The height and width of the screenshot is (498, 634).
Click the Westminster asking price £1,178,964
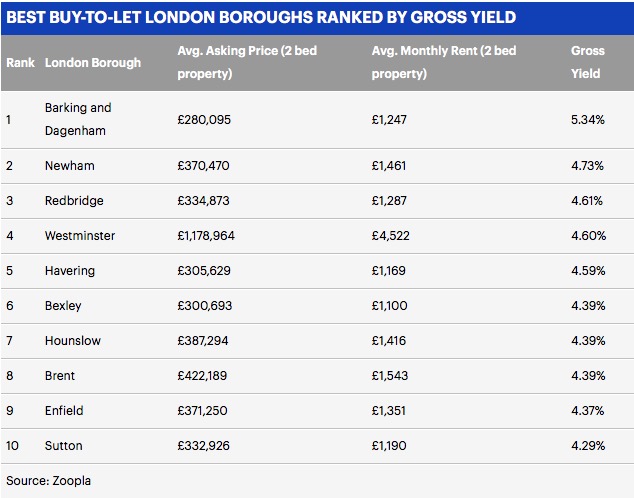tap(206, 236)
